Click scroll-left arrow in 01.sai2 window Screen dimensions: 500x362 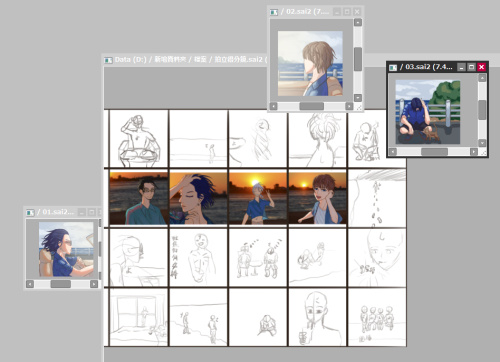30,284
